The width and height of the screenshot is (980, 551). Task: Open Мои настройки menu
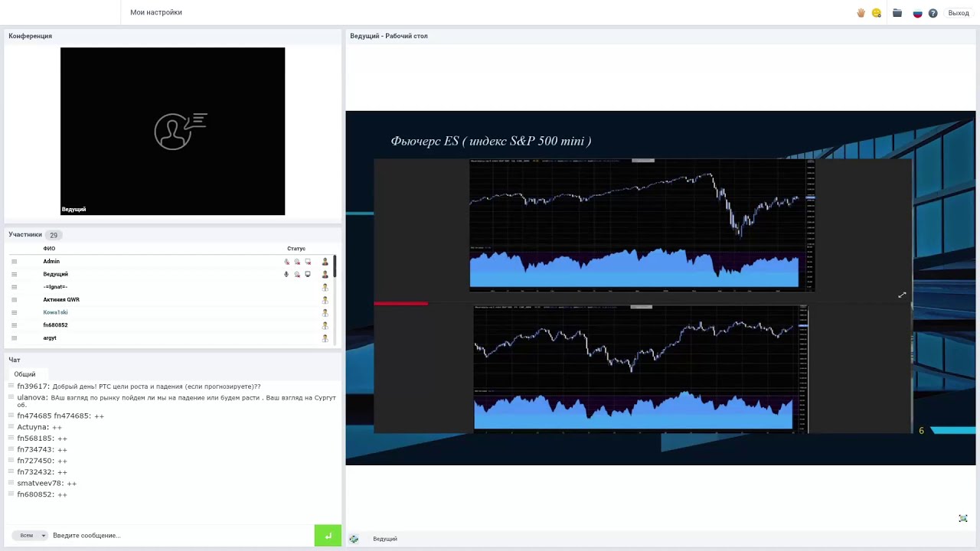click(x=156, y=12)
